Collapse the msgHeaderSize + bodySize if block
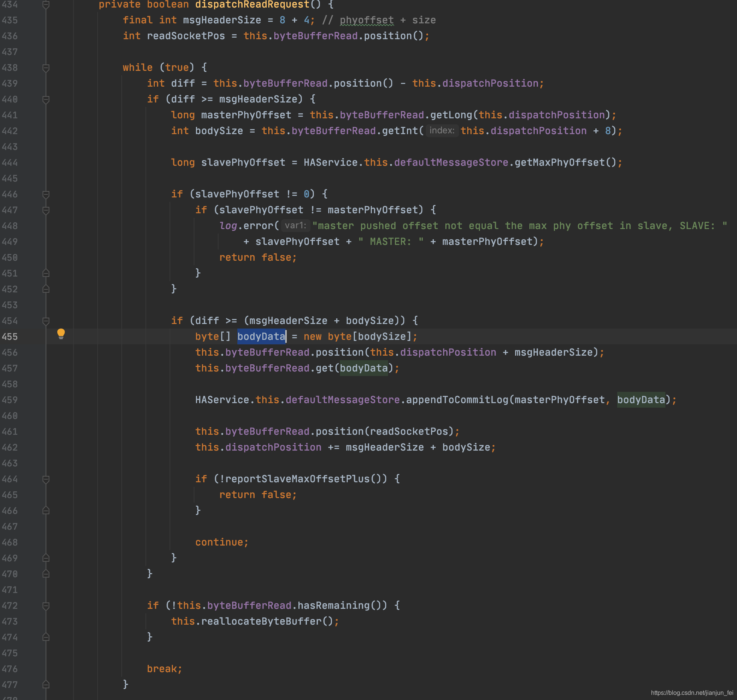The image size is (737, 700). point(46,321)
